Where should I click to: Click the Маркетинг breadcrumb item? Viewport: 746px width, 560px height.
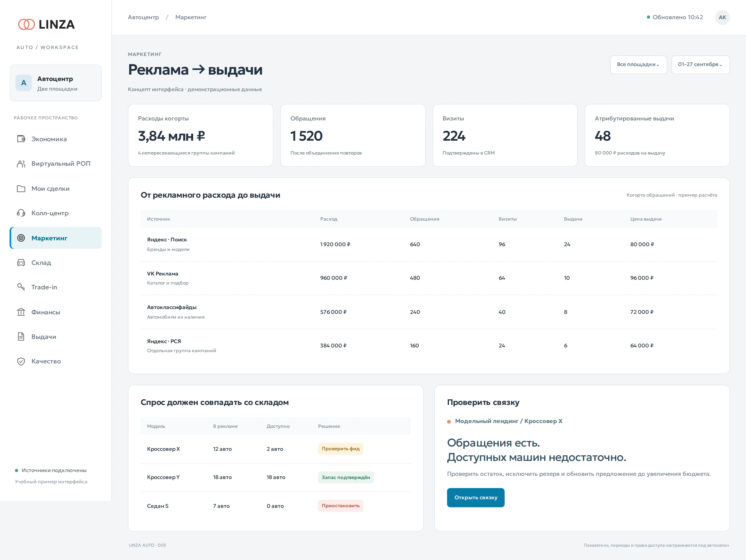click(x=190, y=17)
